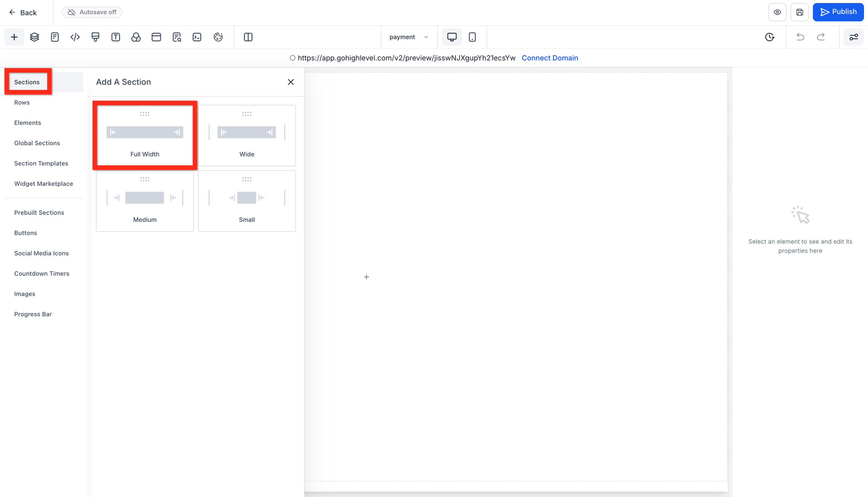Open the cookie settings icon

coord(218,37)
